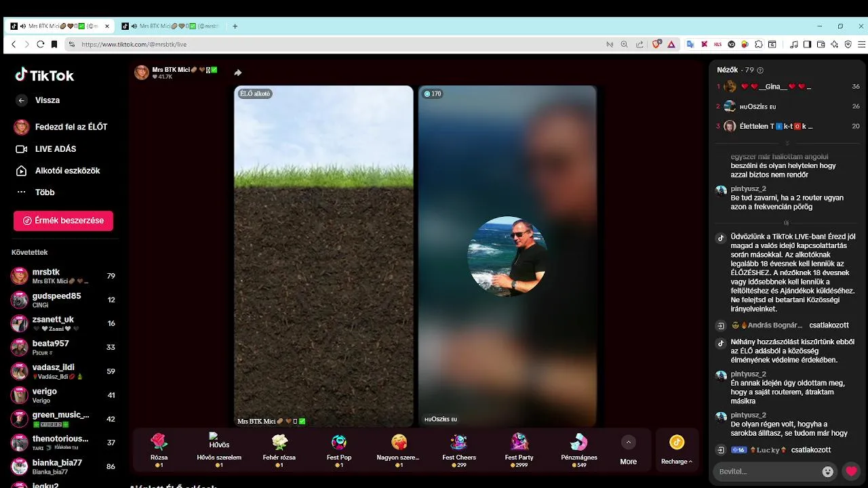Click the thenotorious avatar in the followed list
The image size is (868, 488).
click(20, 443)
